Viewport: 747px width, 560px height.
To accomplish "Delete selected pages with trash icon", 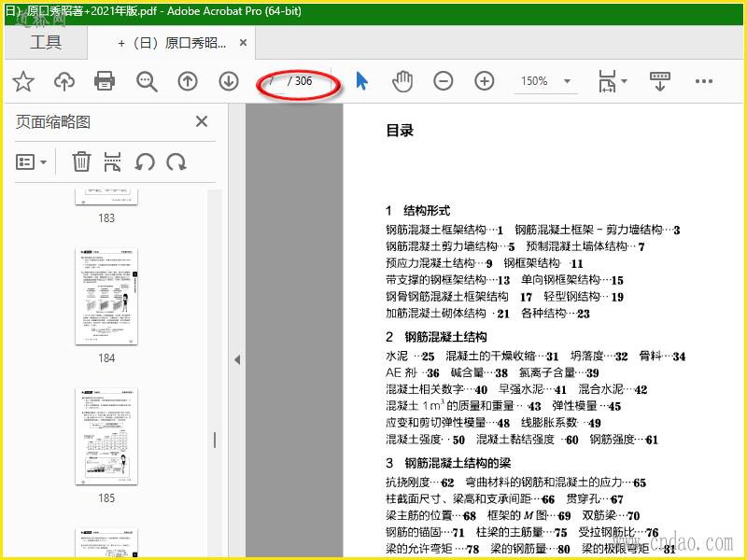I will tap(81, 161).
